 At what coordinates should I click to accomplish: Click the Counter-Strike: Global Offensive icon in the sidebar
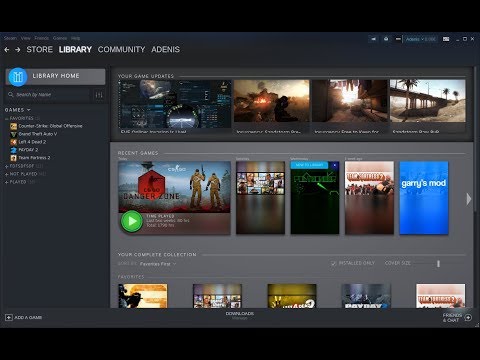[13, 126]
